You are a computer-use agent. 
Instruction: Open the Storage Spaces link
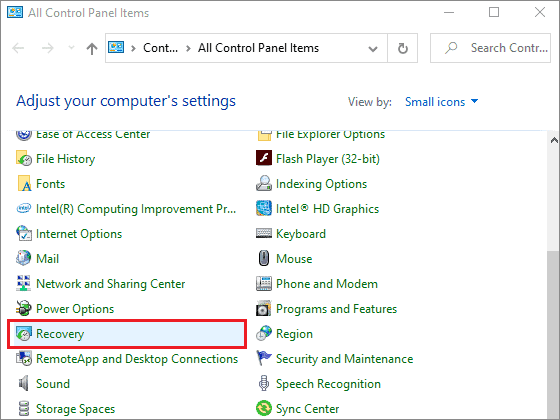coord(76,409)
